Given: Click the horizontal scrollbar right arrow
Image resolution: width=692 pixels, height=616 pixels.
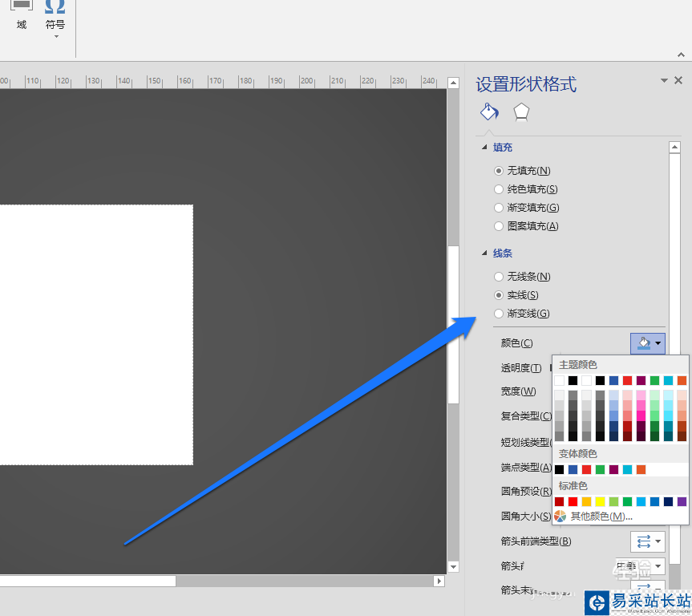Looking at the screenshot, I should click(439, 581).
